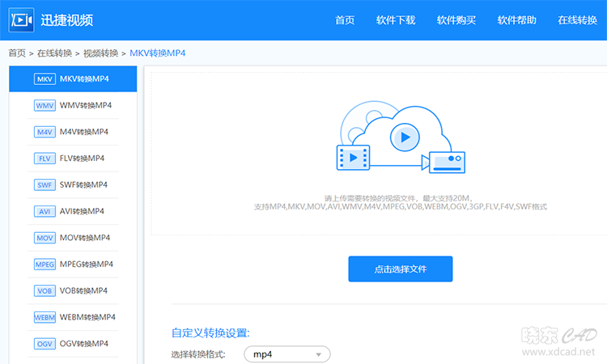Click the OGV format badge icon

[x=45, y=344]
